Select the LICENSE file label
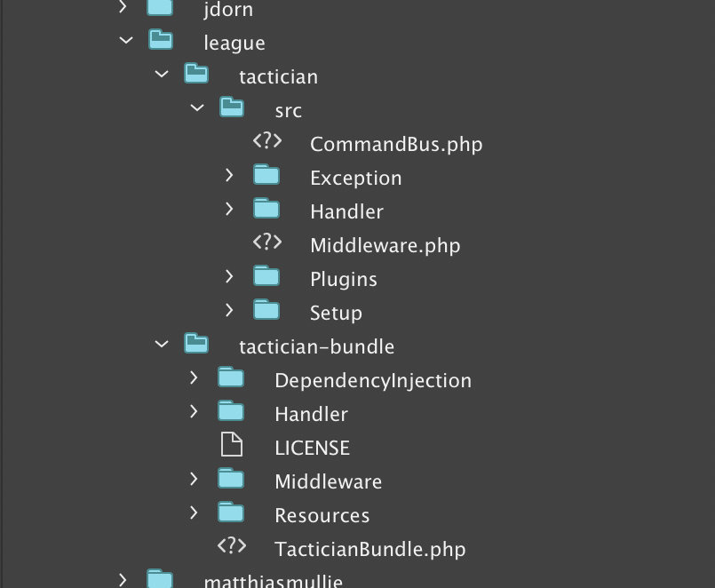 pyautogui.click(x=312, y=448)
